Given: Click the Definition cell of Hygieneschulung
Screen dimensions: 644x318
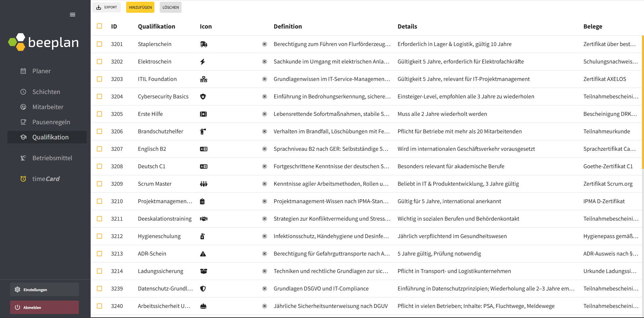Looking at the screenshot, I should click(331, 236).
